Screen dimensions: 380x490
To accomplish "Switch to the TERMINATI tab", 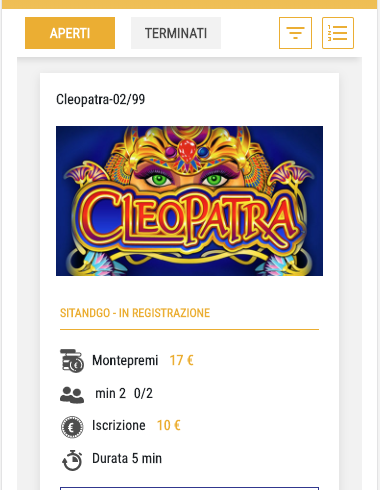I will (176, 33).
